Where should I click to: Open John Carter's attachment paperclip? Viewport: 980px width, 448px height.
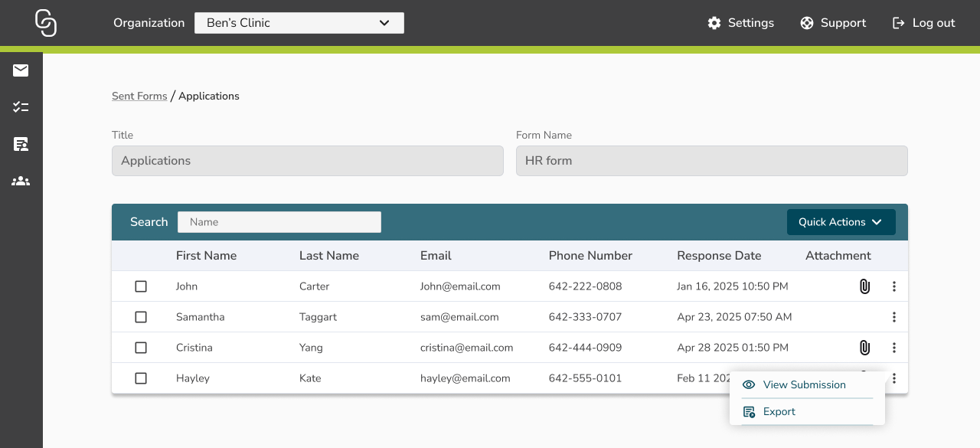[x=864, y=286]
